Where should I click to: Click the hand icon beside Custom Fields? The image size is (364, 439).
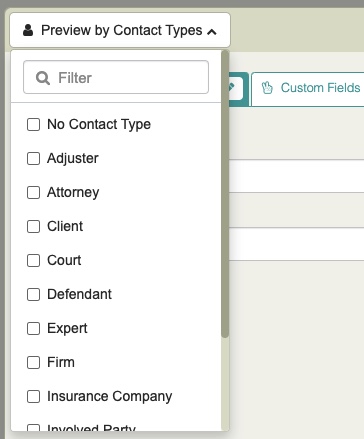click(x=267, y=88)
